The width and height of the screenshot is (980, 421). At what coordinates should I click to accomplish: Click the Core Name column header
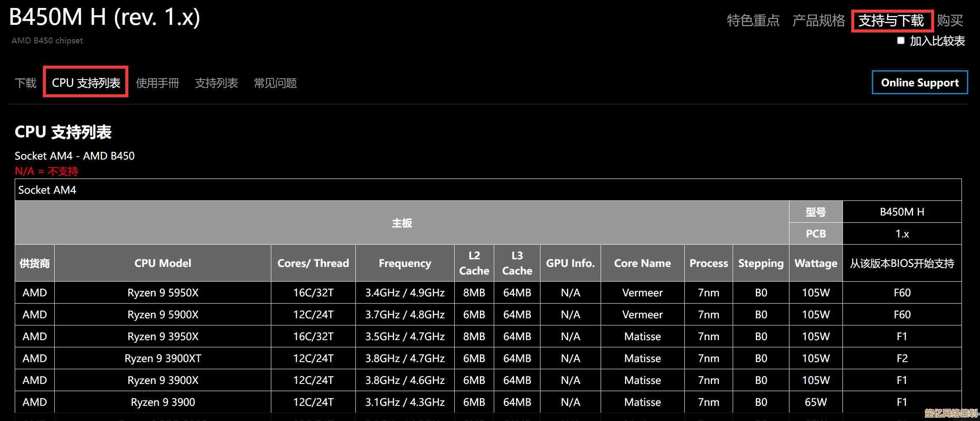pos(642,263)
